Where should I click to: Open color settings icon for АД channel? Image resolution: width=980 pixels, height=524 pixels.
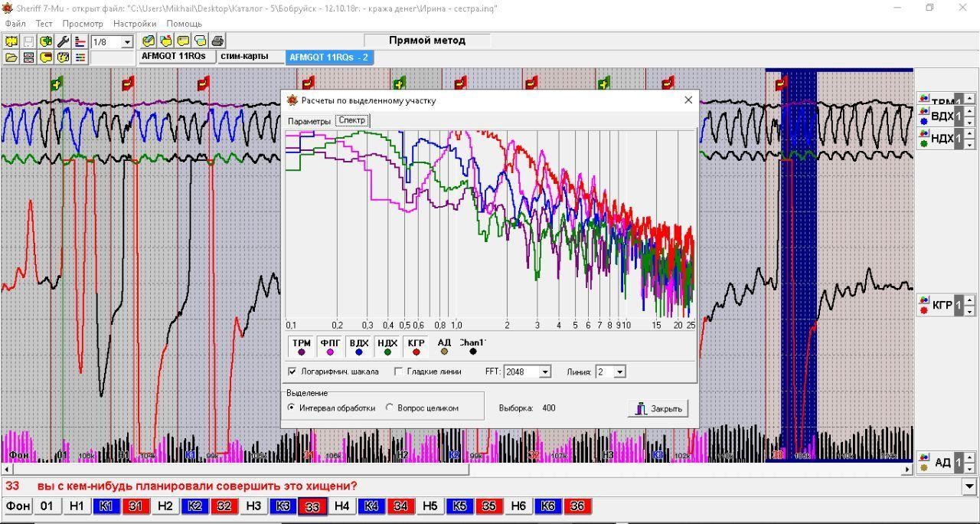tap(924, 457)
